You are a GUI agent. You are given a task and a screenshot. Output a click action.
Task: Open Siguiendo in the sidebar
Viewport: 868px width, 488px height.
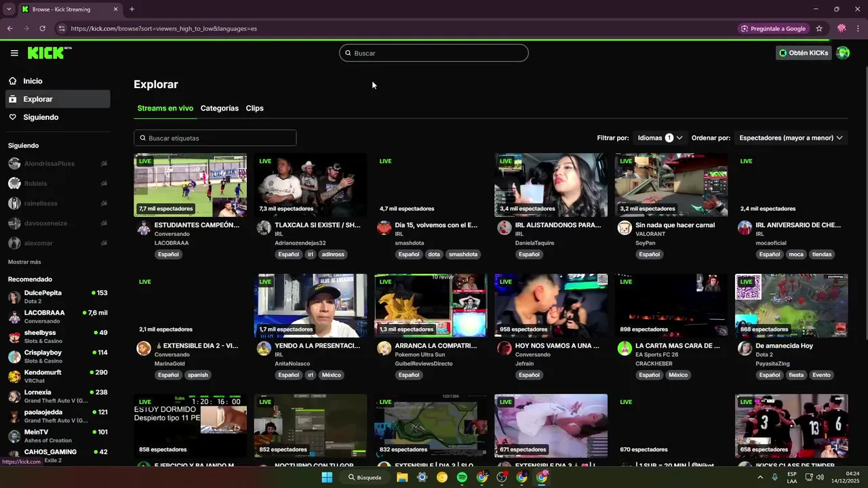(x=58, y=117)
